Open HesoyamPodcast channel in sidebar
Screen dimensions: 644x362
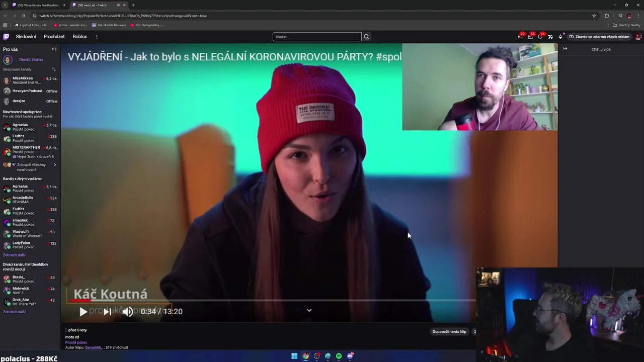(x=30, y=91)
